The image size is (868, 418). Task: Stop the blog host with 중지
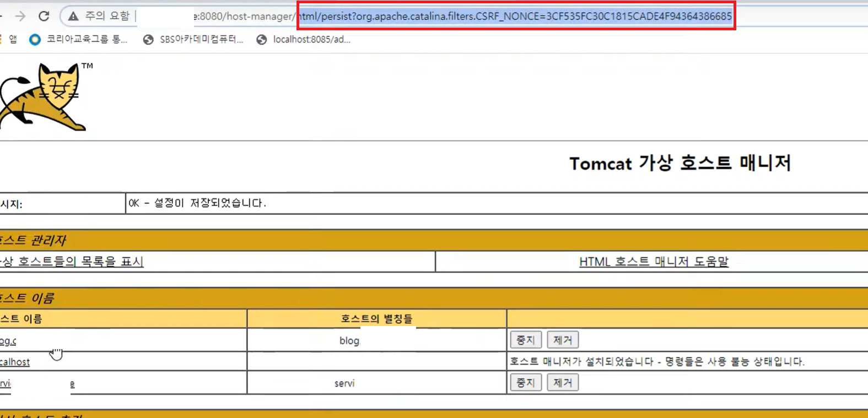coord(526,340)
